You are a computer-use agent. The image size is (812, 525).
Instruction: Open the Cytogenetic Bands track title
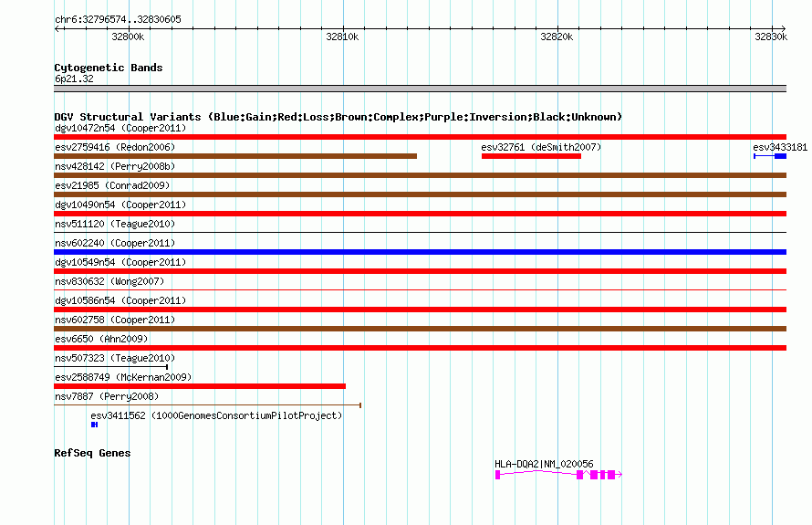109,68
